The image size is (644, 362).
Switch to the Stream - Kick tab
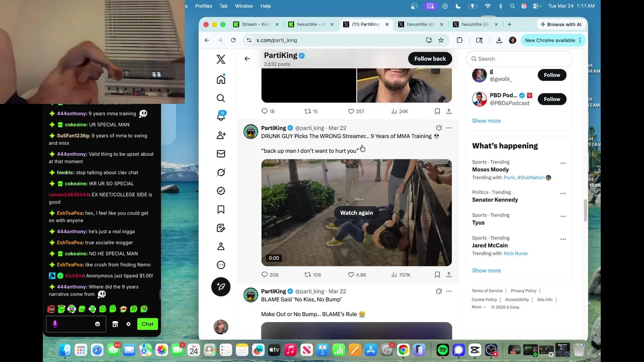(257, 24)
